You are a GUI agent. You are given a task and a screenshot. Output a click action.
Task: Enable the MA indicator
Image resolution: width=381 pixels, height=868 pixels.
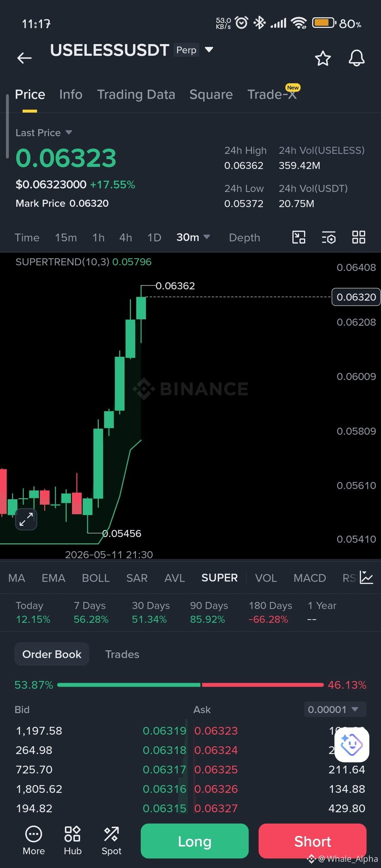(x=17, y=578)
